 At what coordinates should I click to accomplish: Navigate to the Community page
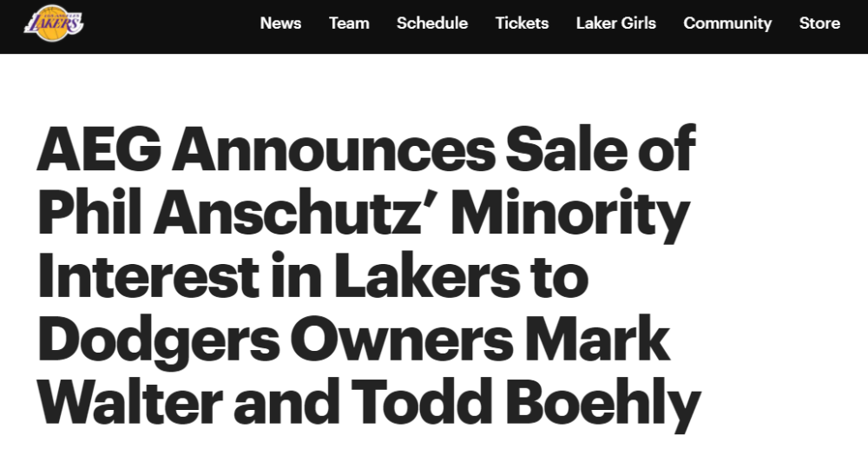pyautogui.click(x=727, y=23)
